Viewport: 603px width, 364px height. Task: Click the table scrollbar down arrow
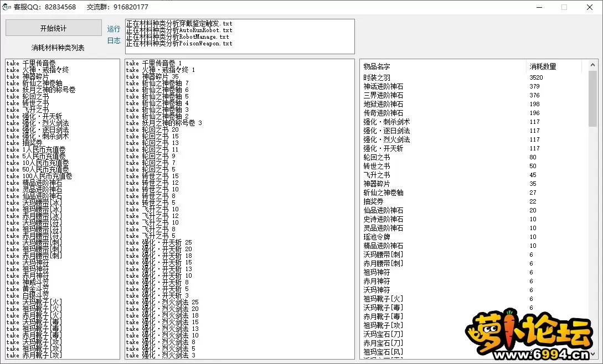pos(592,354)
